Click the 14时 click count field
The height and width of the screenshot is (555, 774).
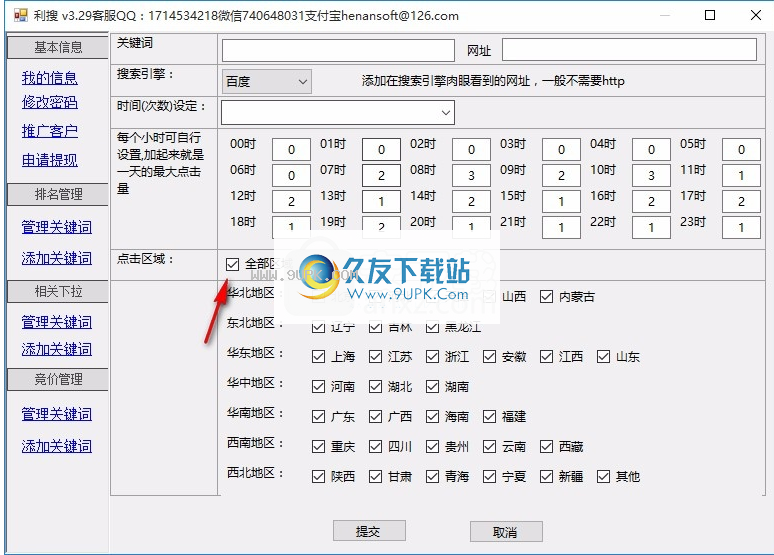pyautogui.click(x=471, y=201)
